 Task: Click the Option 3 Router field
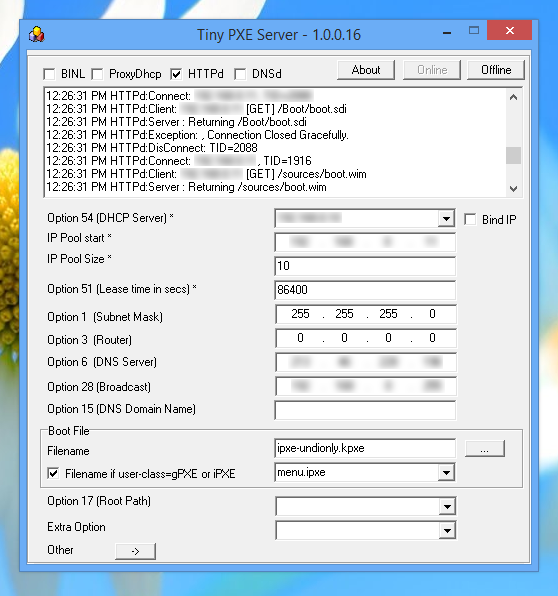pyautogui.click(x=366, y=338)
